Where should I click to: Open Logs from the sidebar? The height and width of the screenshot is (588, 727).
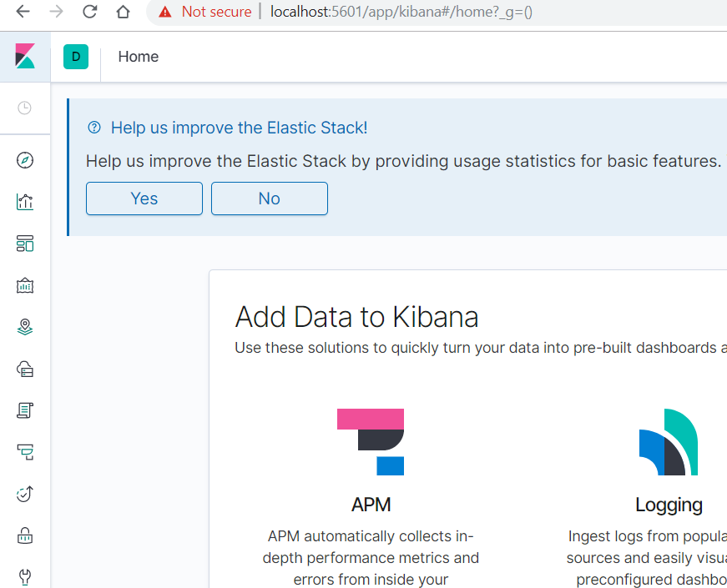coord(25,410)
